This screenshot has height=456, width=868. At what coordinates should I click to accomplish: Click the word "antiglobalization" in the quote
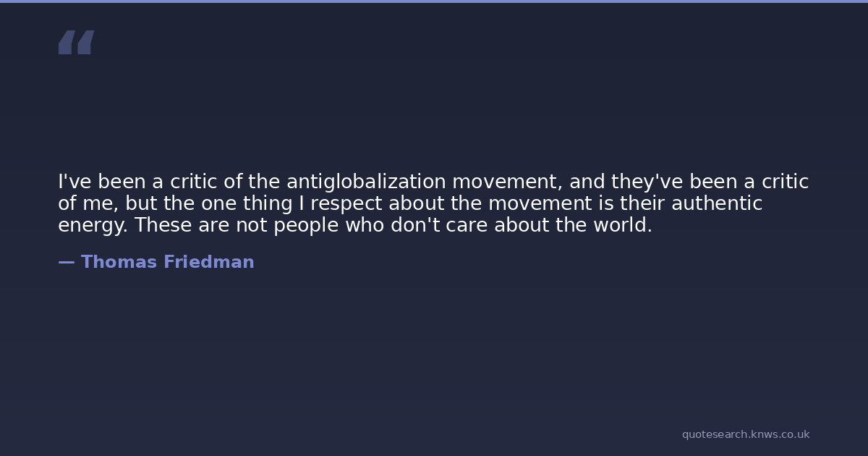(x=366, y=182)
